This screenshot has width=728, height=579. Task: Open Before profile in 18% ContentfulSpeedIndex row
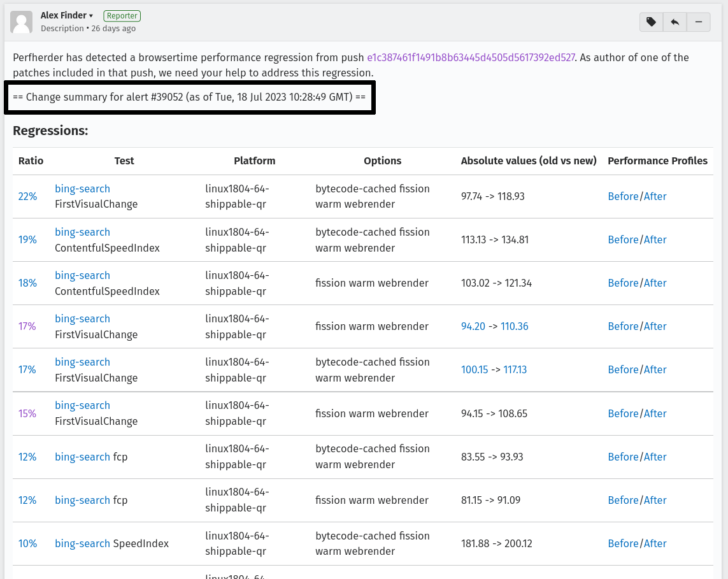click(623, 283)
